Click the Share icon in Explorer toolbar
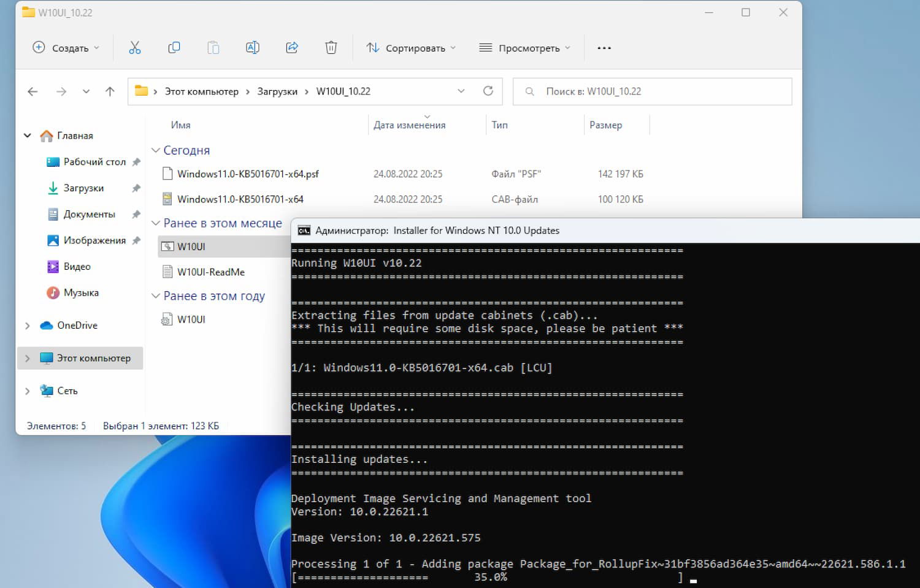The image size is (920, 588). tap(292, 48)
